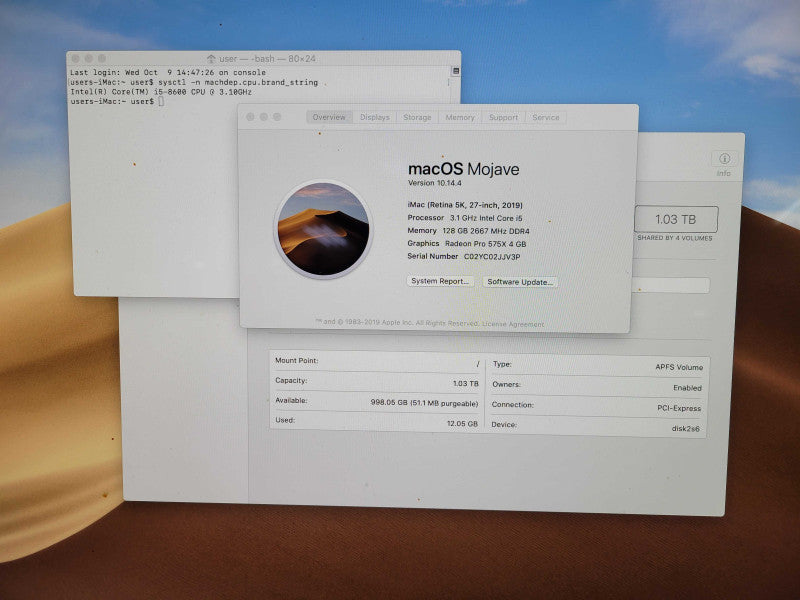Close the About This Mac window

[251, 117]
